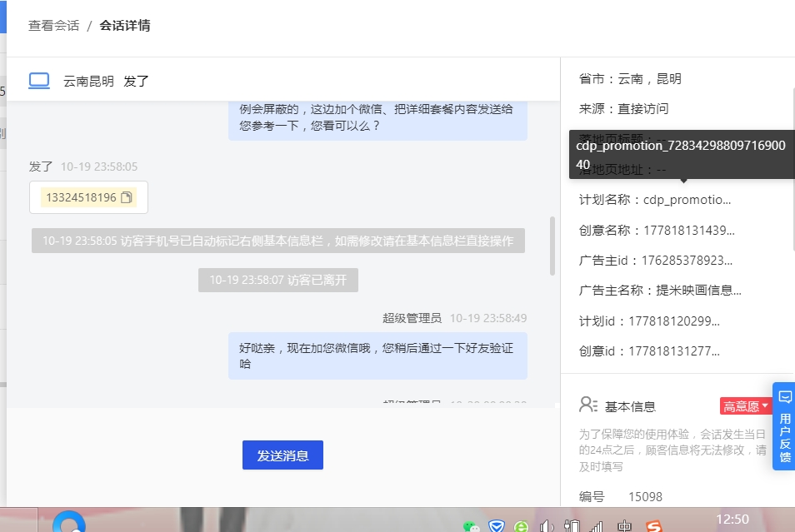The image size is (795, 532).
Task: Click the Sogou S input tray icon
Action: [x=654, y=526]
